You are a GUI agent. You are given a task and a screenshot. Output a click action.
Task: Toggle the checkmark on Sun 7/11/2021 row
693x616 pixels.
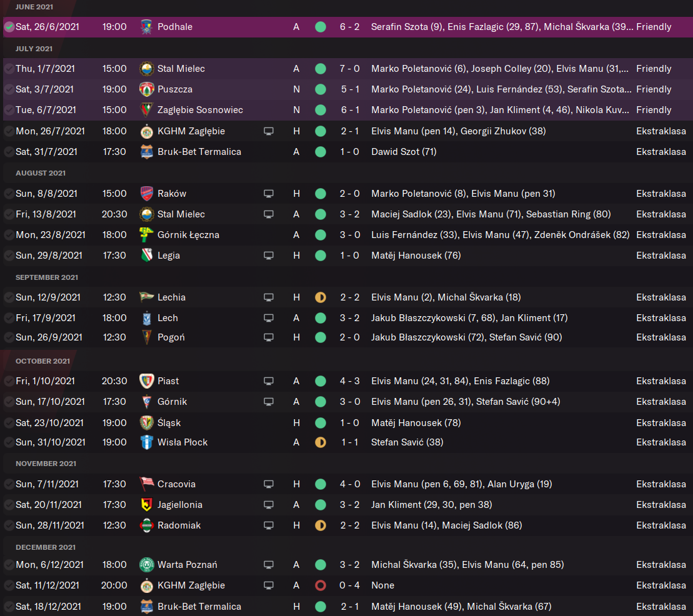(9, 484)
